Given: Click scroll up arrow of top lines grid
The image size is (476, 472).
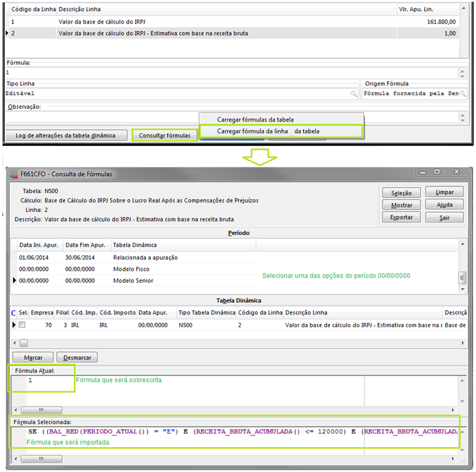Looking at the screenshot, I should pyautogui.click(x=464, y=8).
